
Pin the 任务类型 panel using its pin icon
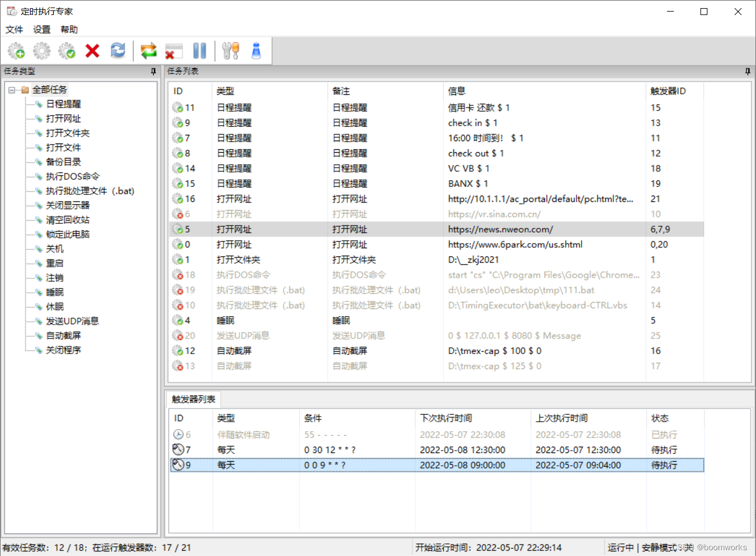[153, 71]
